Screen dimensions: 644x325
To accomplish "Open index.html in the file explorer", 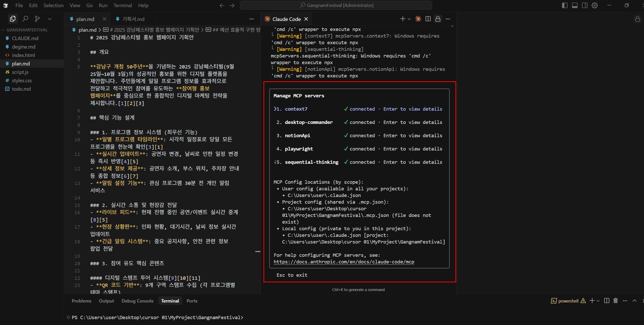I will pyautogui.click(x=23, y=55).
